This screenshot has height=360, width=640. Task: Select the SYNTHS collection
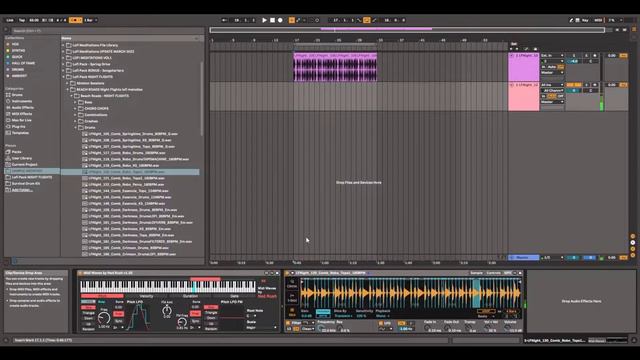18,51
